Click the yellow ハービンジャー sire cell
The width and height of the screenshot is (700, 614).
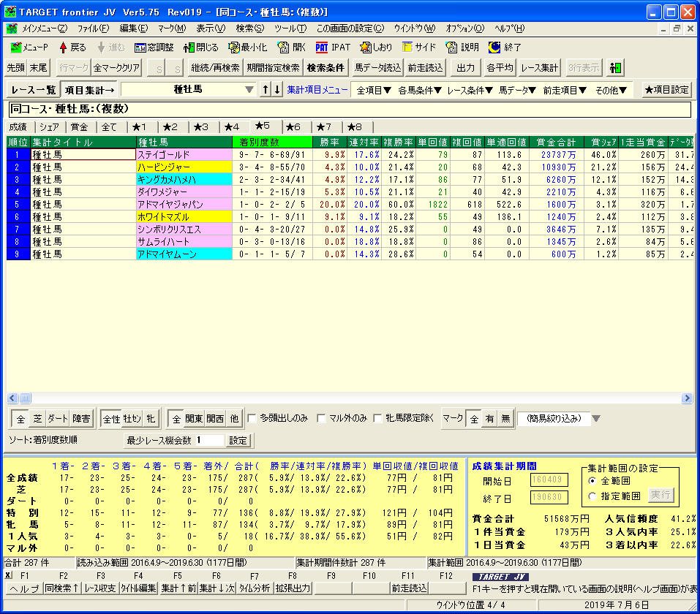tap(184, 167)
